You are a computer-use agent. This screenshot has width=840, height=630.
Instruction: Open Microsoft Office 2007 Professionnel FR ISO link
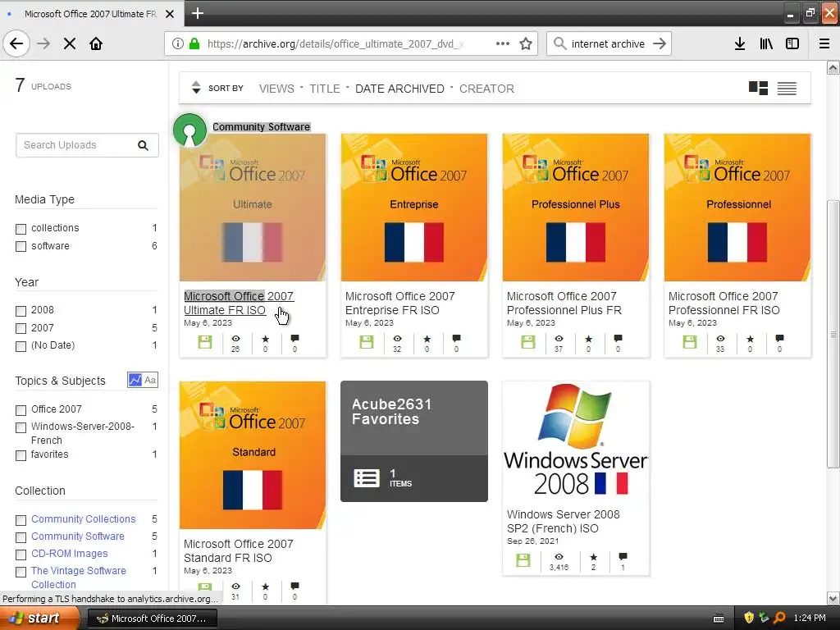click(x=724, y=304)
